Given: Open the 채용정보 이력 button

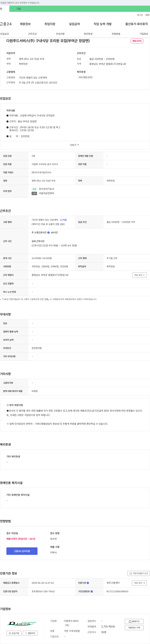Looking at the screenshot, I should 134,627.
